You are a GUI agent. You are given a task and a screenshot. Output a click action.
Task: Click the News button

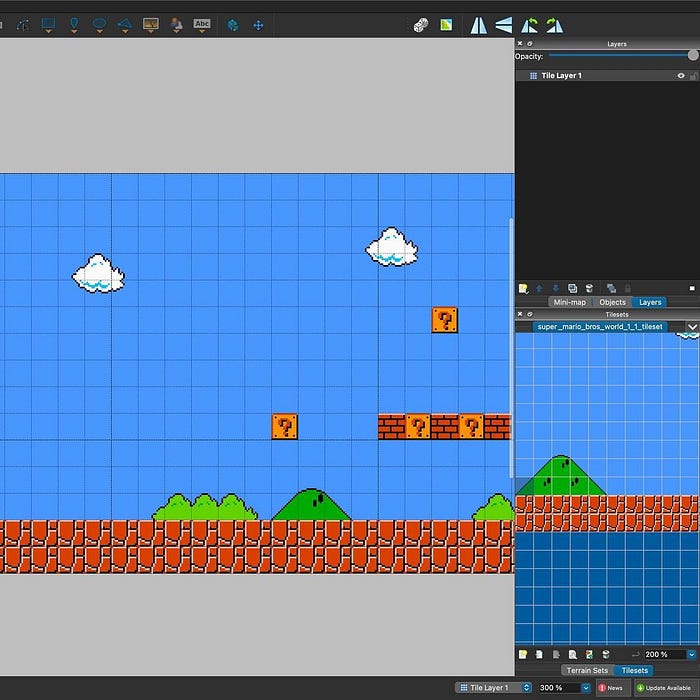tap(611, 688)
